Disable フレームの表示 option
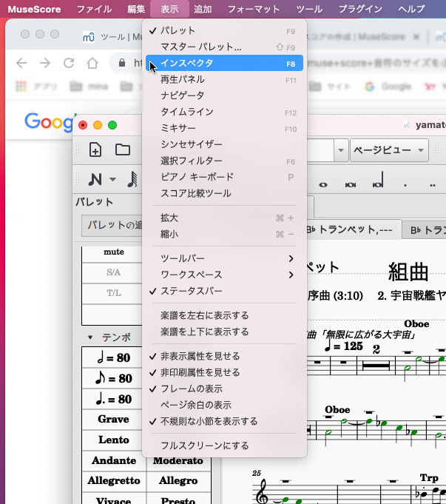This screenshot has height=504, width=446. point(191,389)
